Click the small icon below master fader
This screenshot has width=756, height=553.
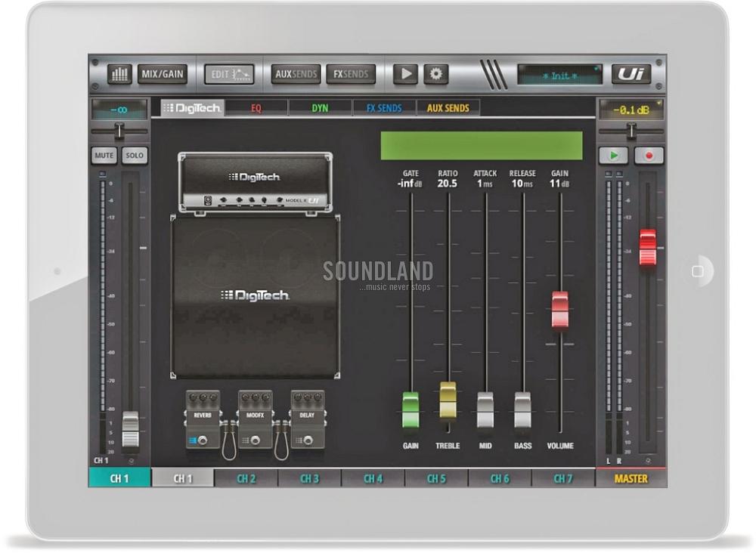[x=648, y=461]
